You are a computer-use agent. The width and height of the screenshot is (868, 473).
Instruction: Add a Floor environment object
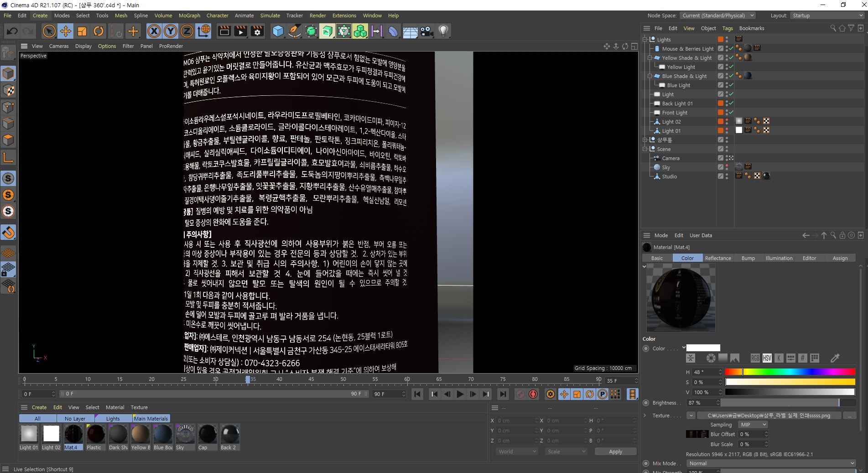[410, 31]
